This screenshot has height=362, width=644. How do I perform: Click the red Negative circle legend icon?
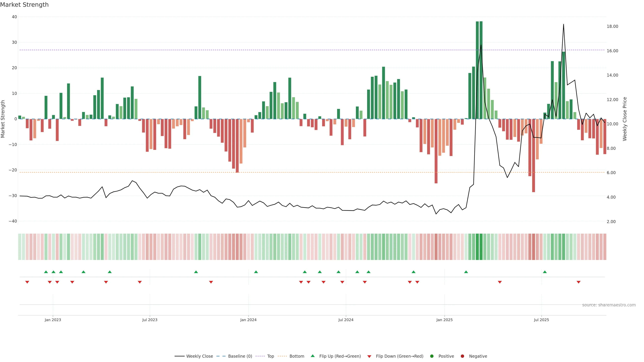coord(462,356)
